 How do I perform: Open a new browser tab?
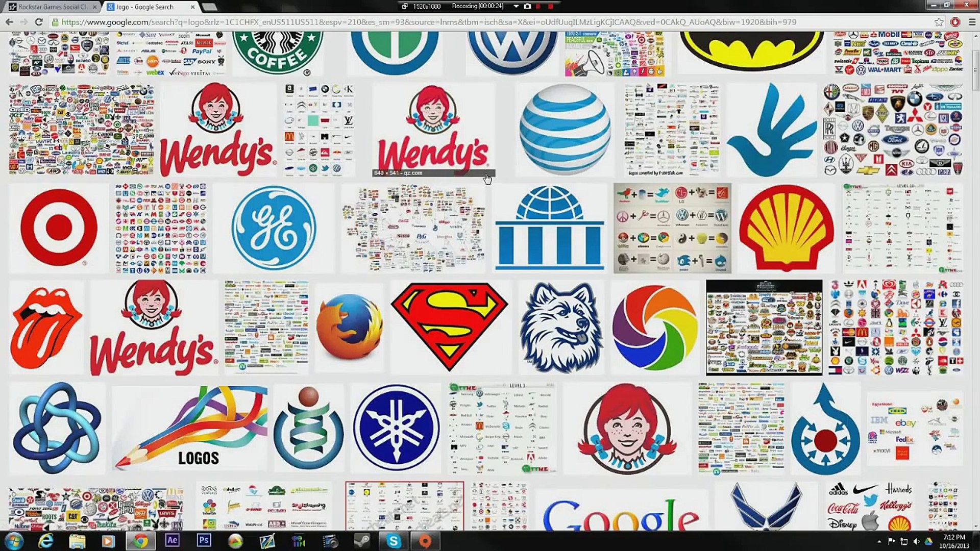209,7
